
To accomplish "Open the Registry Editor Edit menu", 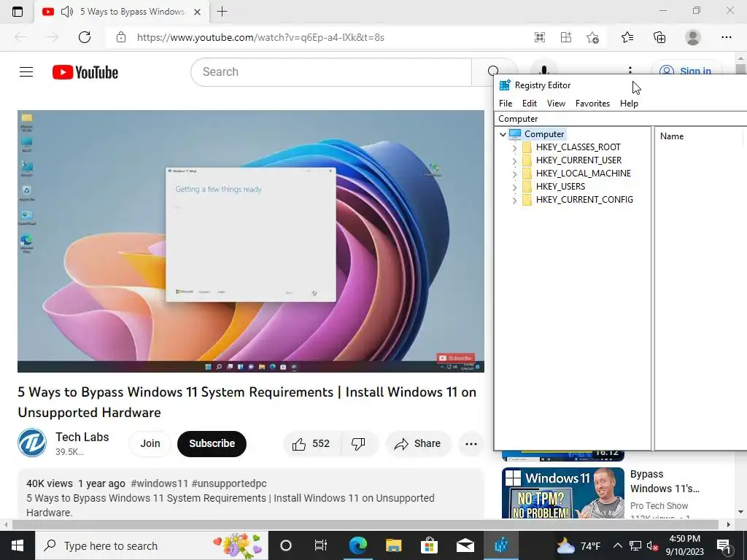I will tap(530, 104).
